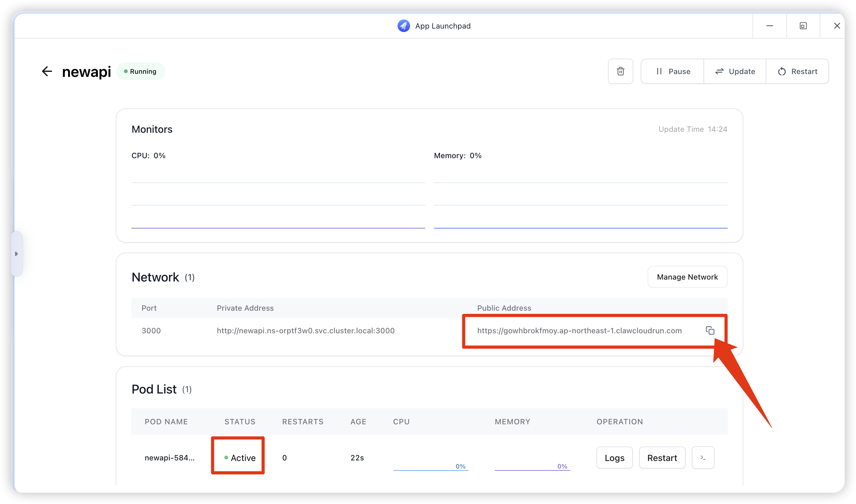
Task: View Logs for newapi pod
Action: click(614, 458)
